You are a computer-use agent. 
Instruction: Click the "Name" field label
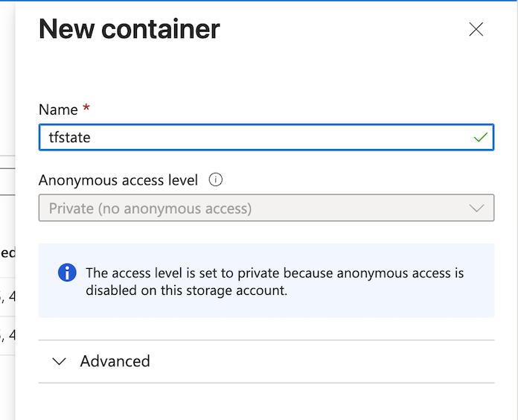pos(58,109)
